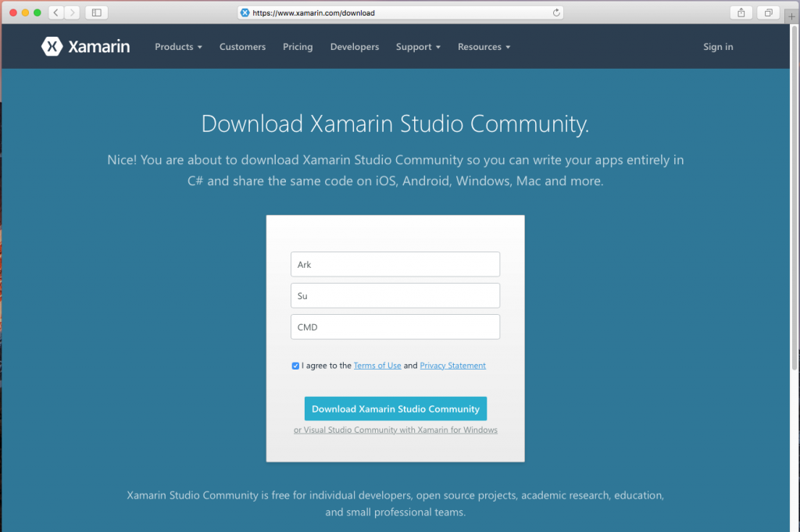Click Download Xamarin Studio Community button
The height and width of the screenshot is (532, 800).
[x=395, y=409]
